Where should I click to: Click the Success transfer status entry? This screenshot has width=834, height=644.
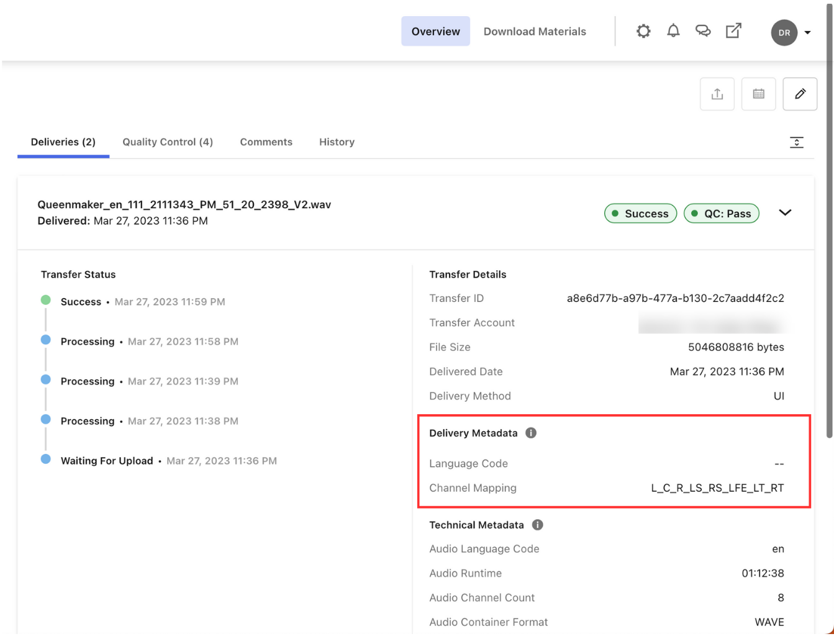pos(143,302)
